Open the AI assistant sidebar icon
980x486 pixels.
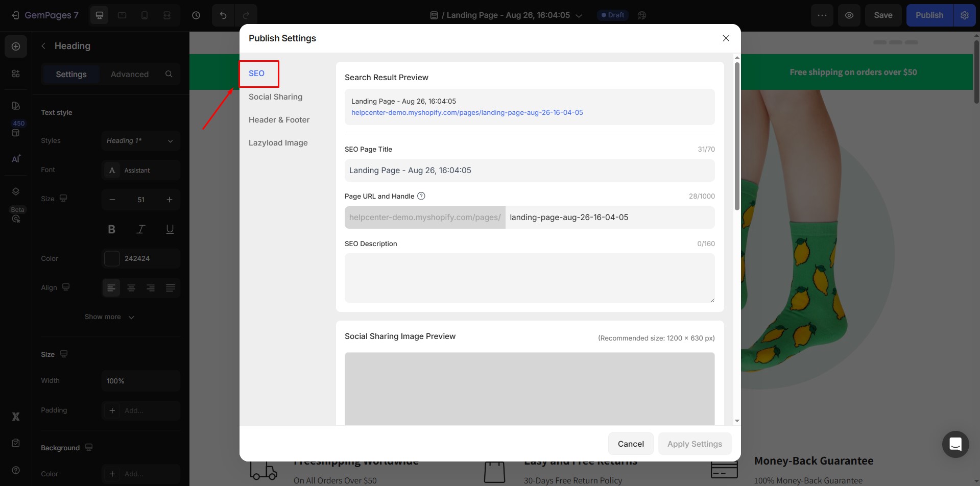(x=16, y=158)
